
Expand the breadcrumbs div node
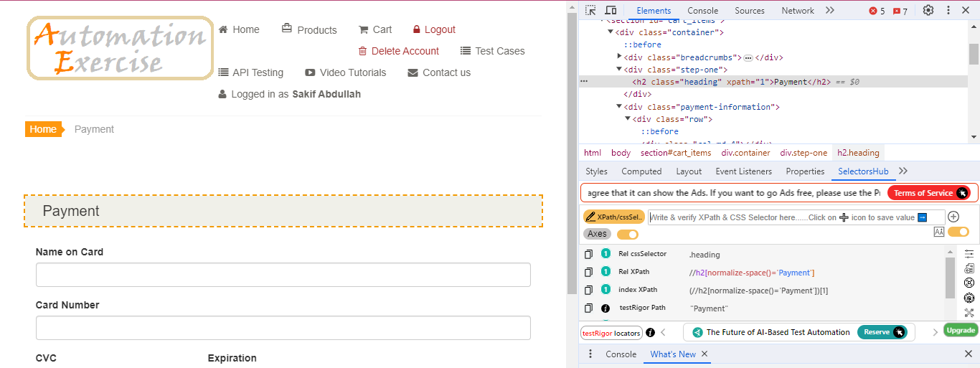pos(619,57)
